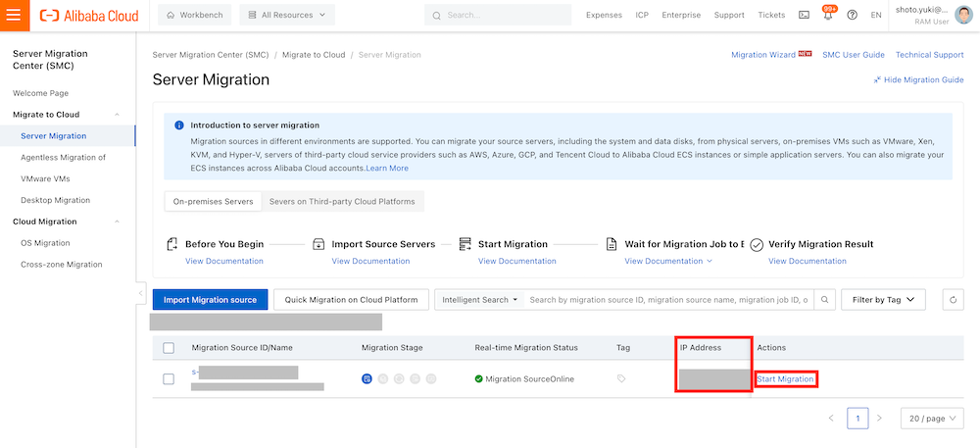
Task: Click the Import Migration source button
Action: point(210,300)
